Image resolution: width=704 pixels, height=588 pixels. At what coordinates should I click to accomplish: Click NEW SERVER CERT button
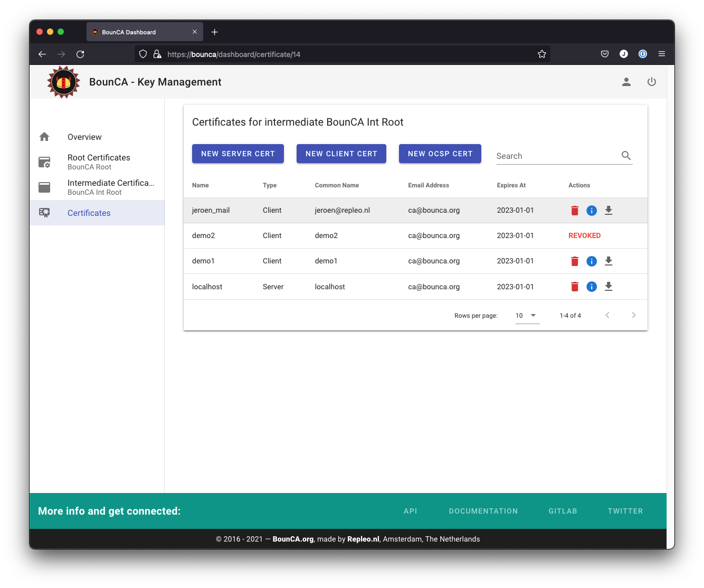point(238,154)
